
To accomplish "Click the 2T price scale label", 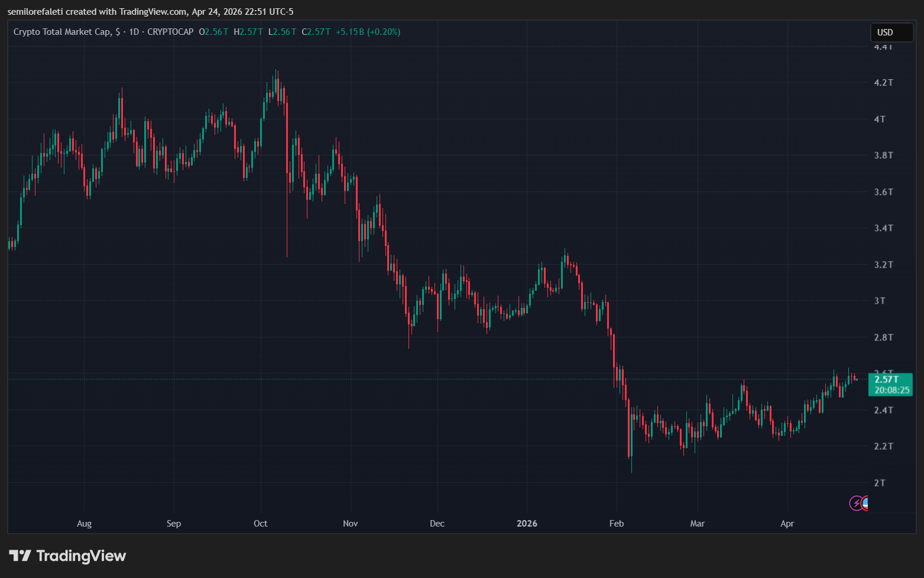I will click(x=880, y=483).
